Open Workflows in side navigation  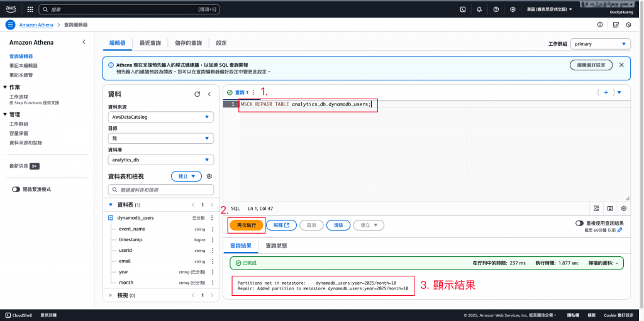pyautogui.click(x=18, y=97)
